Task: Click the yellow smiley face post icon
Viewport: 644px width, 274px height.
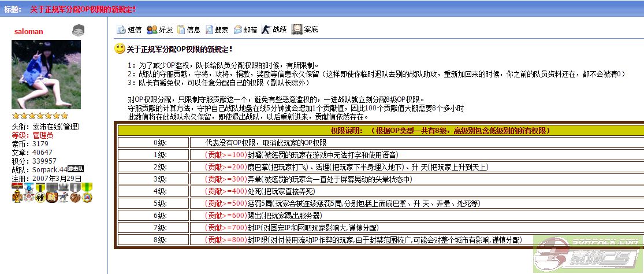Action: (x=120, y=49)
